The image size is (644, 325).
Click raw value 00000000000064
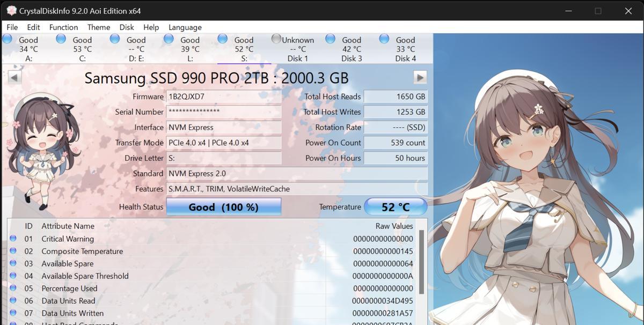coord(383,263)
